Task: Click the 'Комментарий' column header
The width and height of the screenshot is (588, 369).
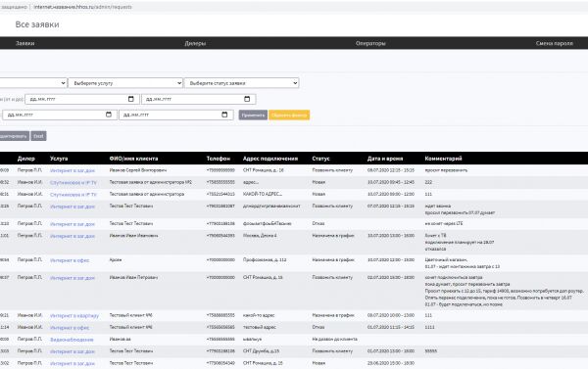Action: (x=443, y=159)
